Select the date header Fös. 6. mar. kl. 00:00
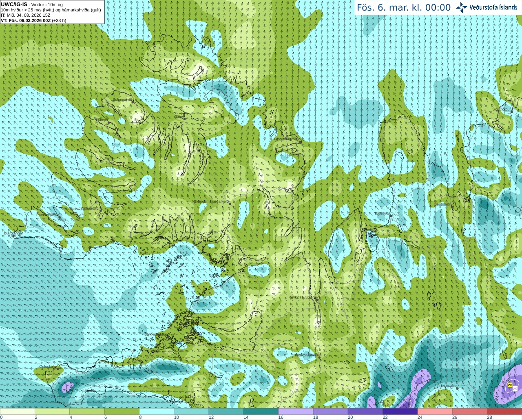This screenshot has height=420, width=522. point(404,8)
